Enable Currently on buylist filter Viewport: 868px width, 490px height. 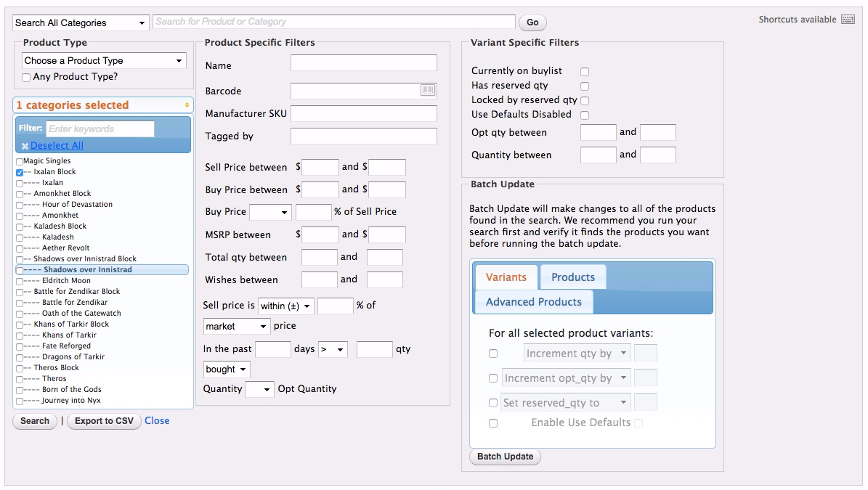585,71
